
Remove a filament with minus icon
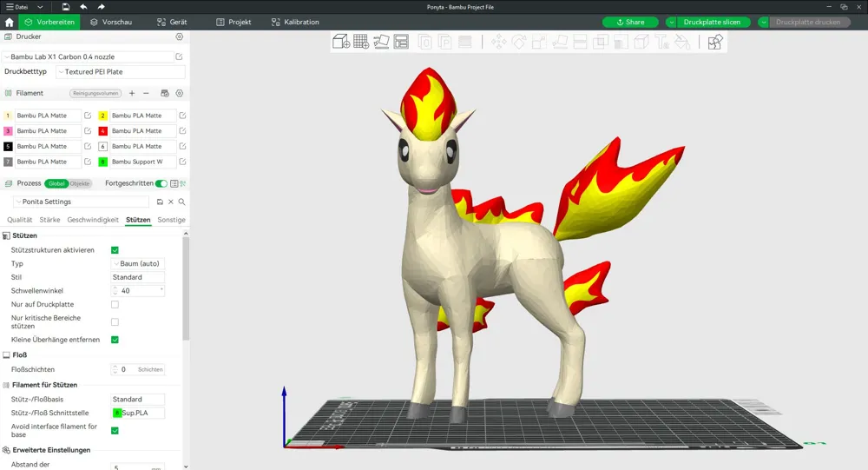click(146, 93)
